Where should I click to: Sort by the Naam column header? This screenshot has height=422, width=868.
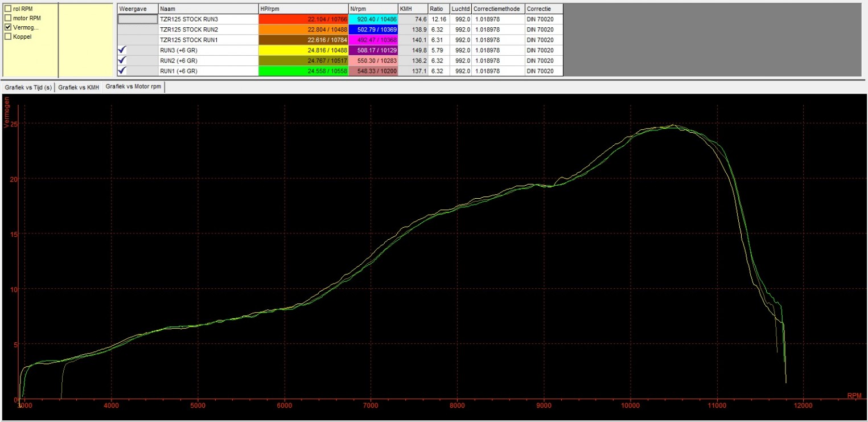pos(208,9)
